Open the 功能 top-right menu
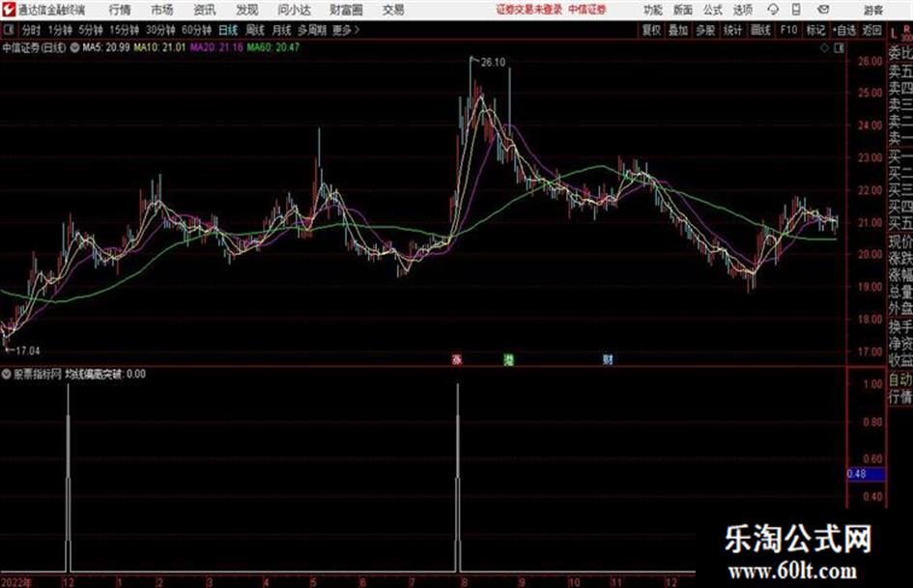 653,10
